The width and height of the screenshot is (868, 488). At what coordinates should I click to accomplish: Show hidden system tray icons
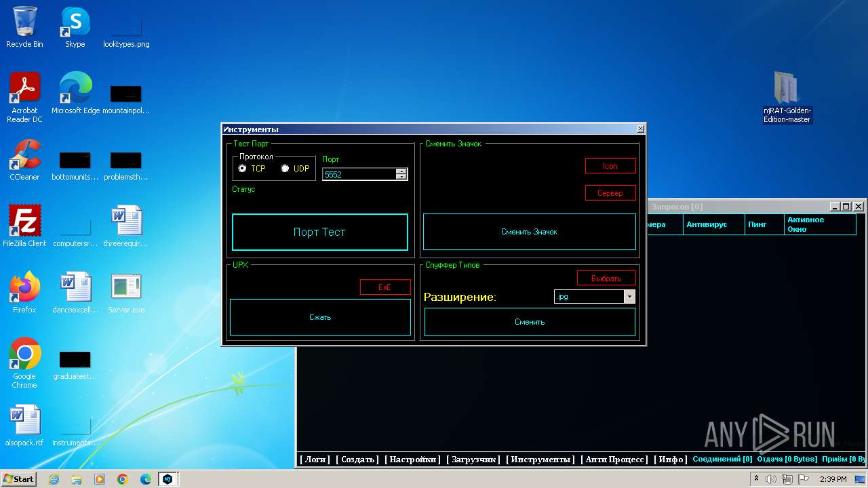coord(756,479)
